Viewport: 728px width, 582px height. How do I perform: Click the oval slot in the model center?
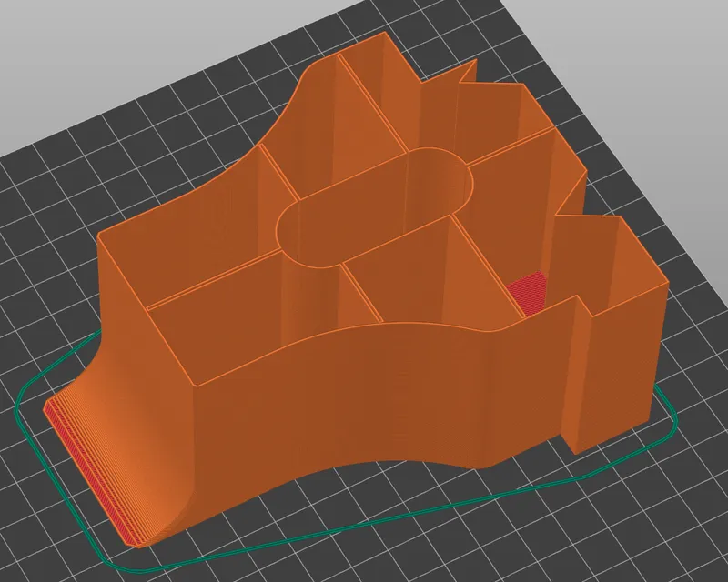click(373, 207)
